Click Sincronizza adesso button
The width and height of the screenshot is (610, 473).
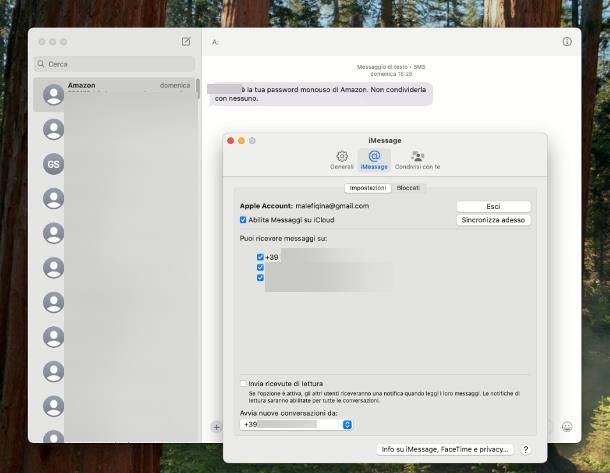tap(493, 220)
